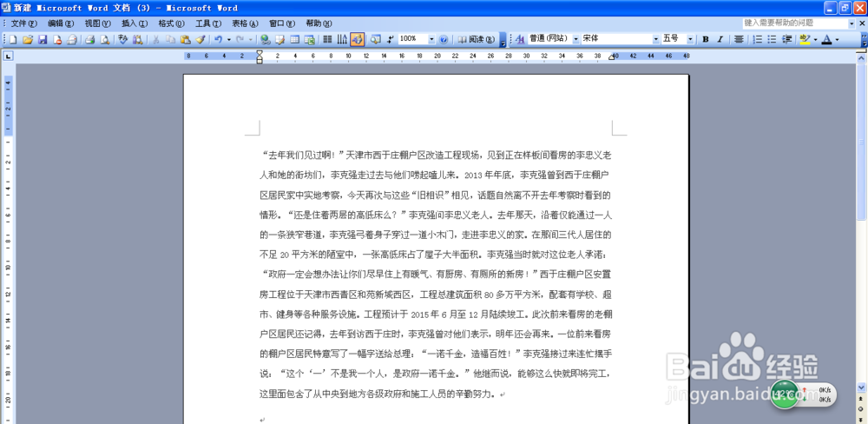Click the Print icon
Viewport: 868px width, 424px height.
(89, 39)
